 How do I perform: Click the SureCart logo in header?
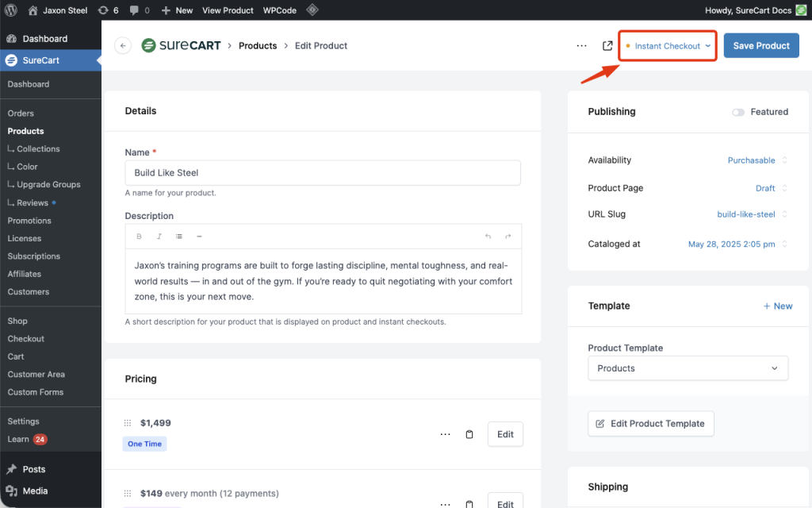pyautogui.click(x=182, y=45)
